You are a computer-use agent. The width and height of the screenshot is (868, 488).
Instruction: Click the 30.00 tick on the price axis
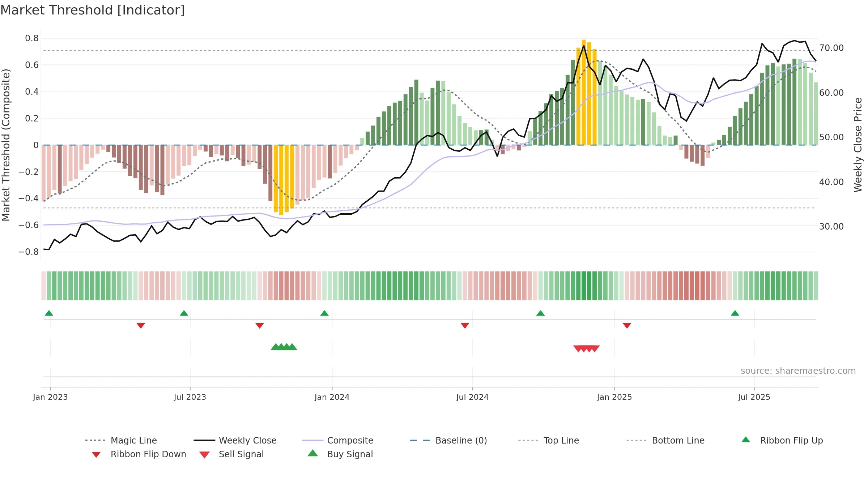(831, 226)
